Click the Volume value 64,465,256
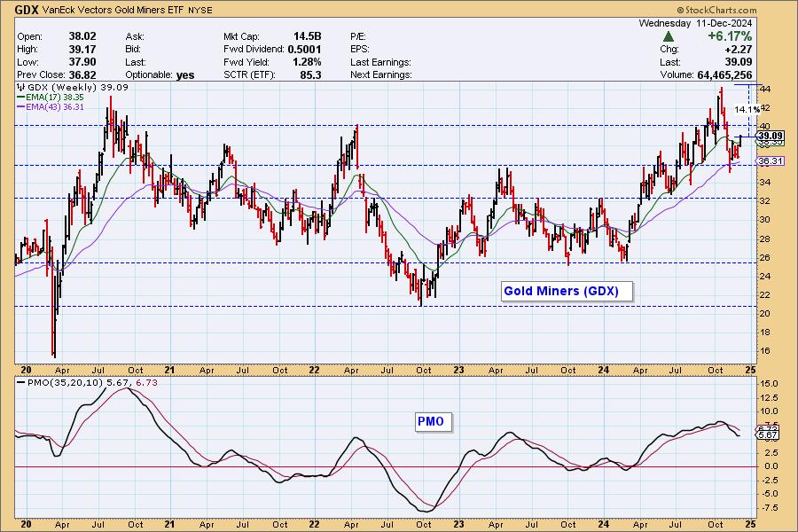Image resolution: width=798 pixels, height=532 pixels. pyautogui.click(x=724, y=74)
